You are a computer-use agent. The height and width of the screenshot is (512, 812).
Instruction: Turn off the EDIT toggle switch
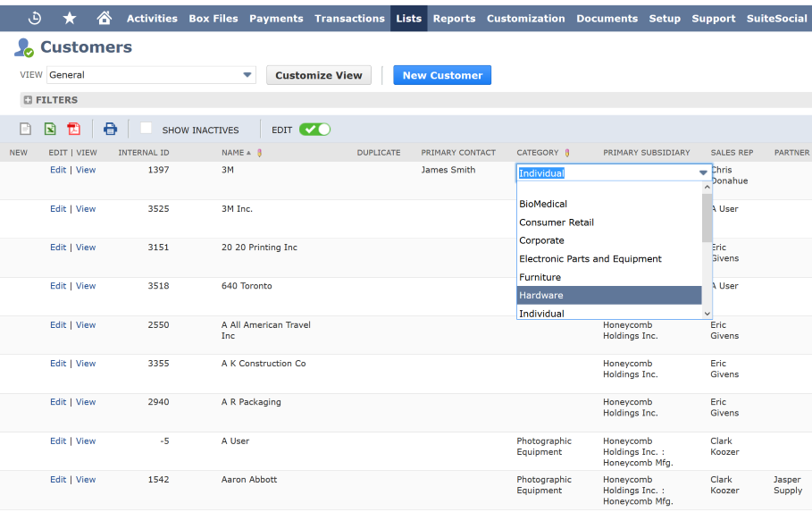point(314,130)
